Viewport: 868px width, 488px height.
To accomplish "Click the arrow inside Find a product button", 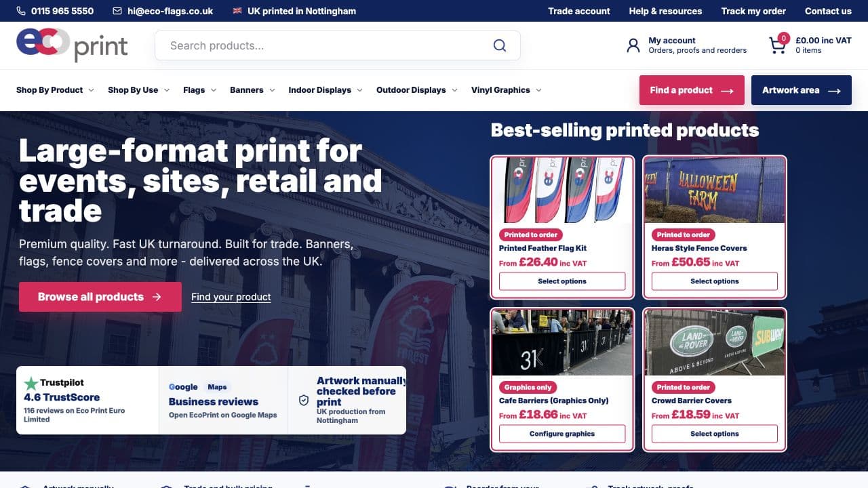I will (727, 91).
